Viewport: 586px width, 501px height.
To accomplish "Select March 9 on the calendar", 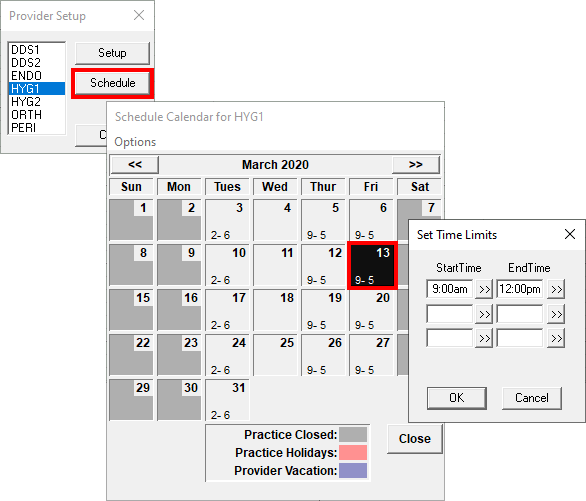I will (x=179, y=265).
